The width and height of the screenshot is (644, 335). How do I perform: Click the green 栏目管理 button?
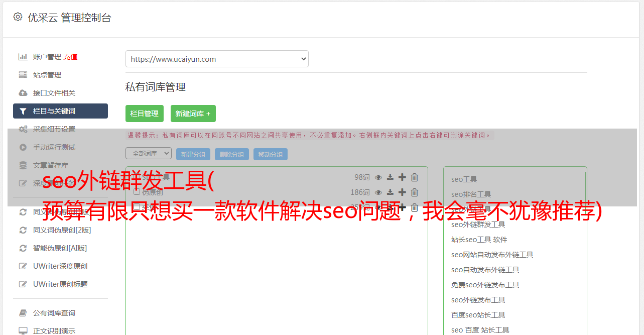tap(145, 114)
